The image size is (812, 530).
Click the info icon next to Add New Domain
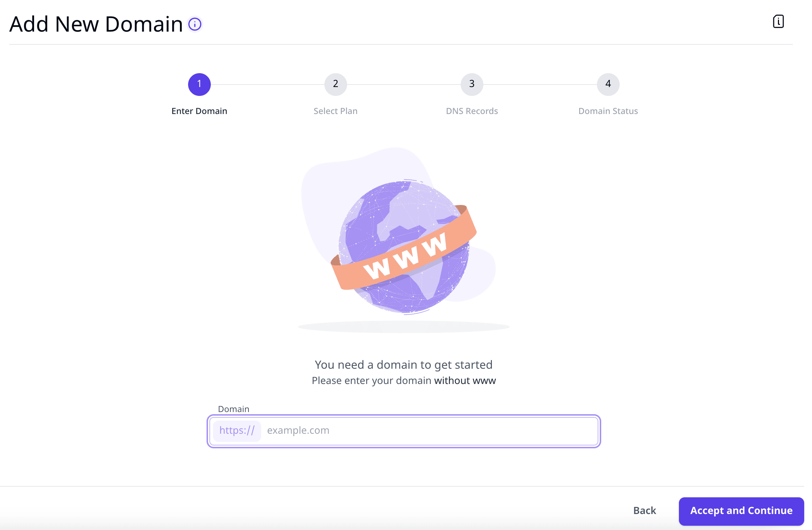click(x=194, y=25)
